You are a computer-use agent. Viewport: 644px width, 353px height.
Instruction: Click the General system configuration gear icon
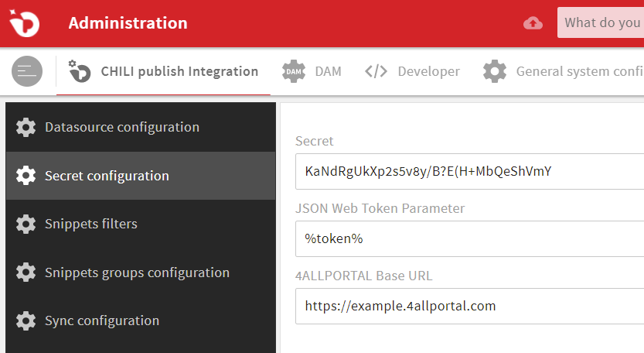pos(495,71)
